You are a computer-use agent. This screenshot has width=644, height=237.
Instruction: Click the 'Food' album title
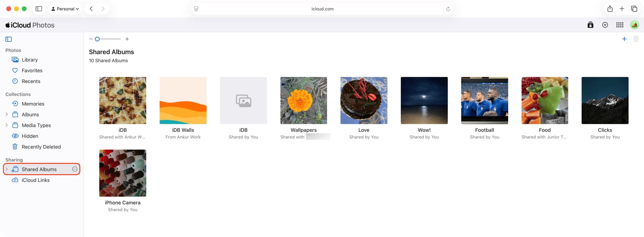545,130
